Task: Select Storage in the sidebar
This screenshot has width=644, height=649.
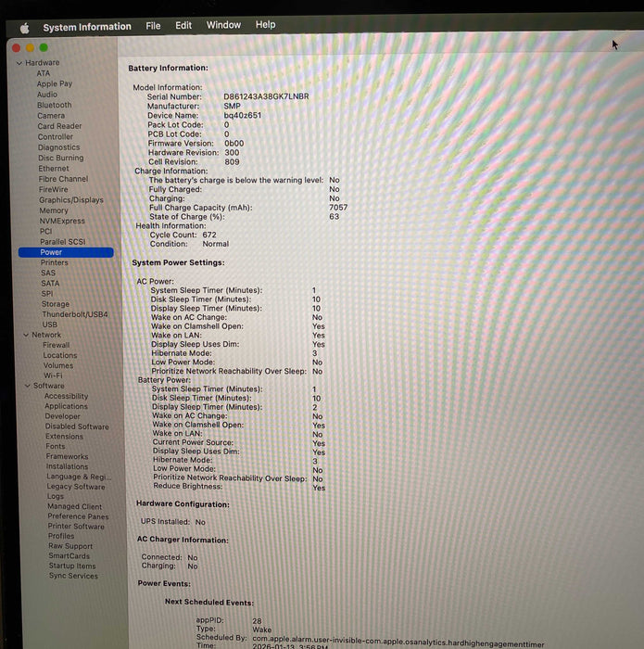Action: (x=56, y=304)
